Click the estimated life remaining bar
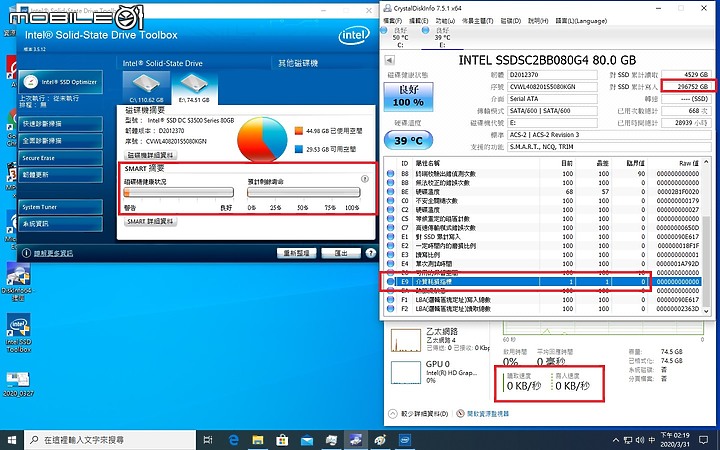 (304, 192)
